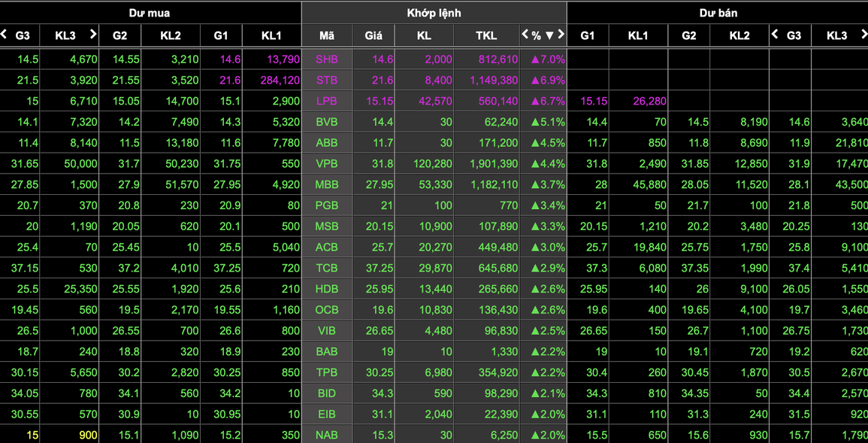868x443 pixels.
Task: Click BAB's total volume 1,330
Action: tap(504, 352)
